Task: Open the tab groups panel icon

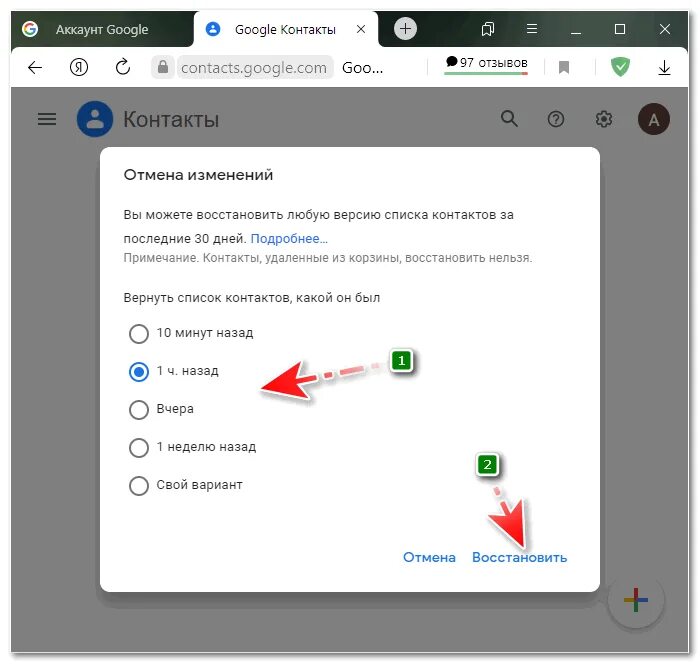Action: point(488,29)
